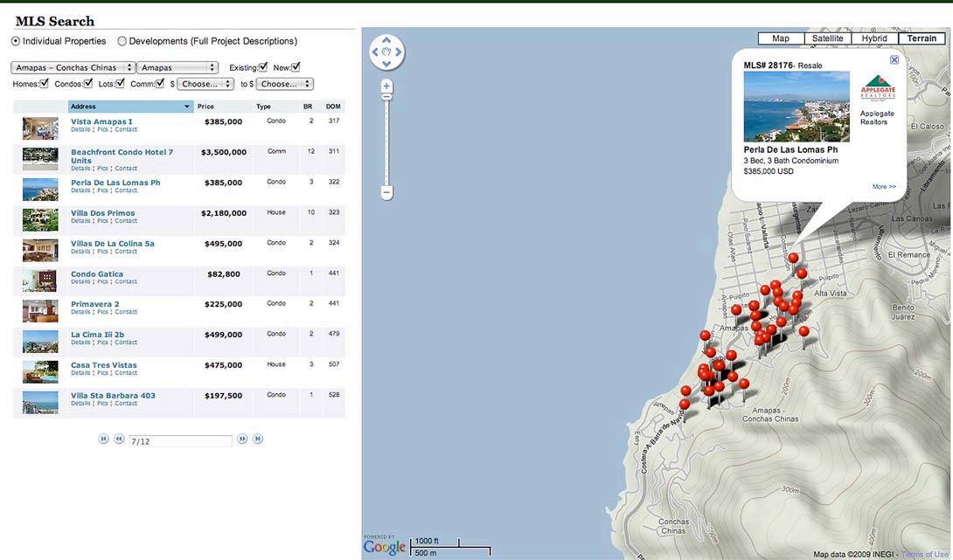Open Amapas – Conchas Chinas area dropdown

pyautogui.click(x=73, y=67)
